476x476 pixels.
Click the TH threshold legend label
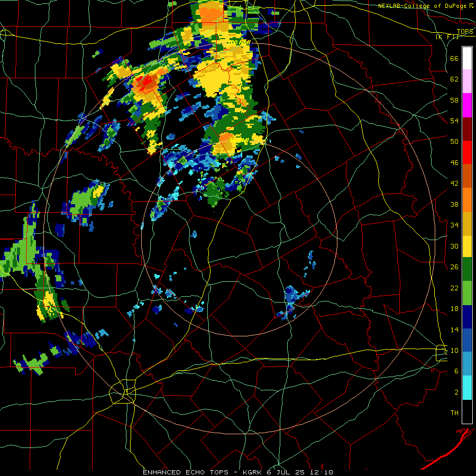coord(454,413)
